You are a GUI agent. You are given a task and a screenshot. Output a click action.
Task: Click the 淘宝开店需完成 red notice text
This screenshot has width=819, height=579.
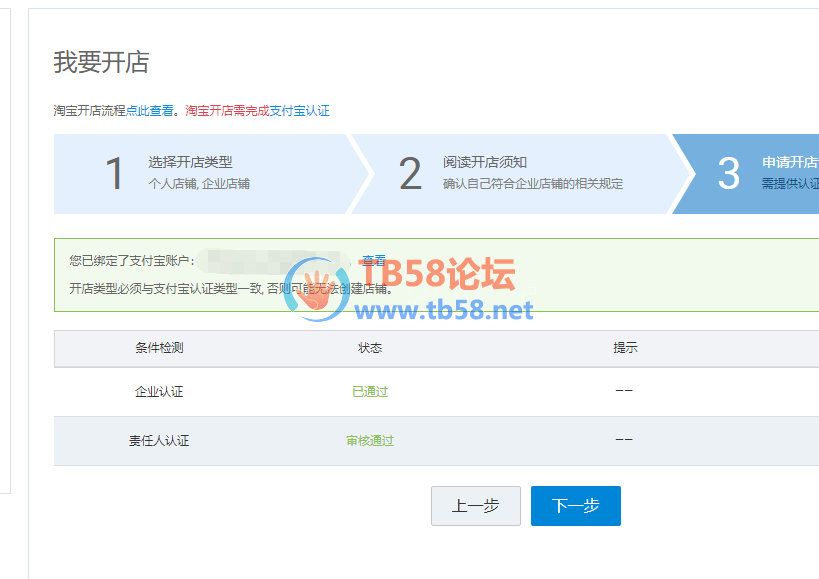227,111
